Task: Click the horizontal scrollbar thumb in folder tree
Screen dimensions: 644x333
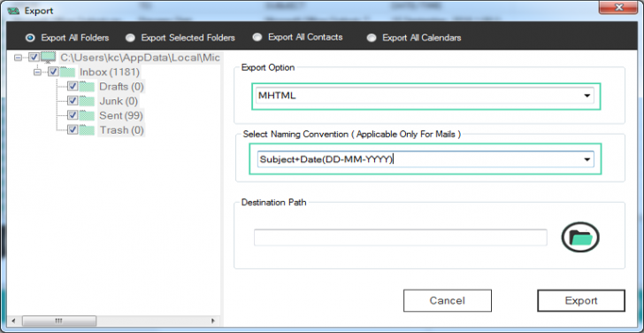Action: (58, 321)
